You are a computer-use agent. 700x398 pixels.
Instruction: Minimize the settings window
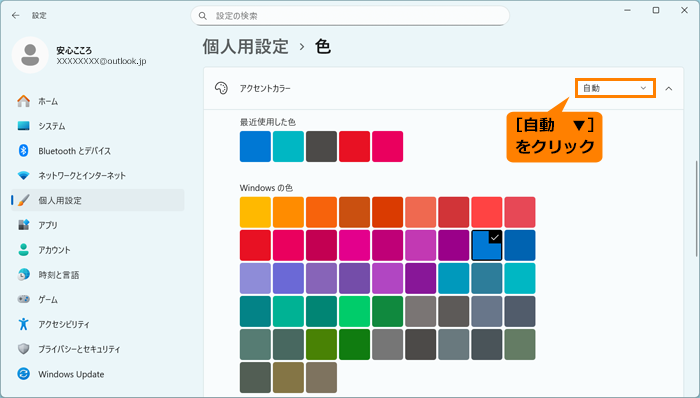(628, 10)
